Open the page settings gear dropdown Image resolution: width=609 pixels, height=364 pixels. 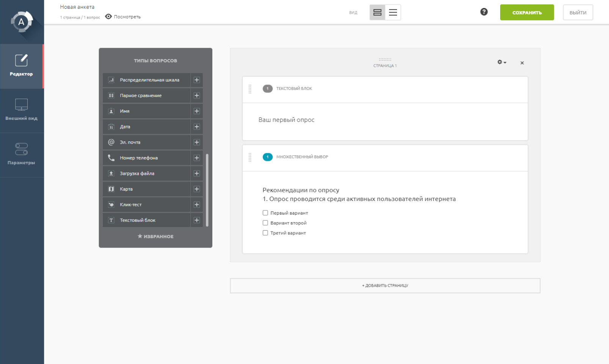coord(501,62)
